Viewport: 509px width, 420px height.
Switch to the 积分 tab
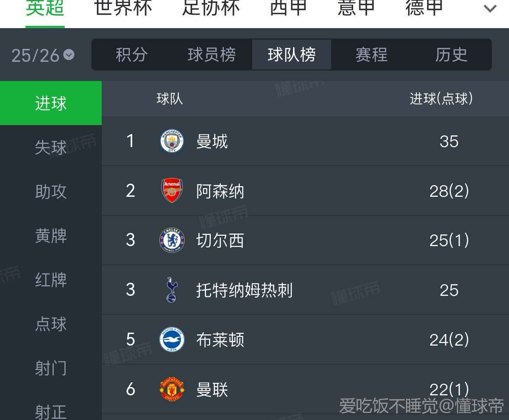pos(132,55)
